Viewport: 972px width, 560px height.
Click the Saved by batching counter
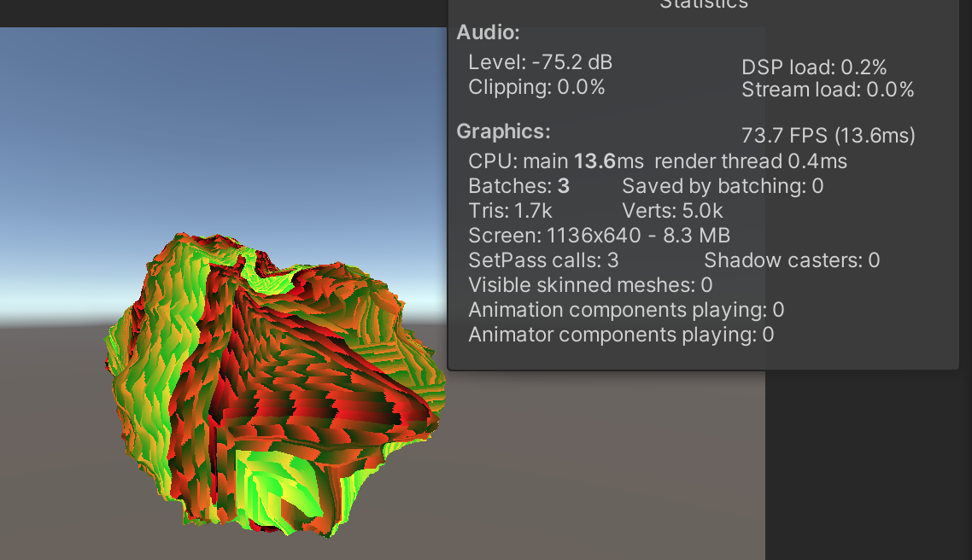[x=722, y=185]
